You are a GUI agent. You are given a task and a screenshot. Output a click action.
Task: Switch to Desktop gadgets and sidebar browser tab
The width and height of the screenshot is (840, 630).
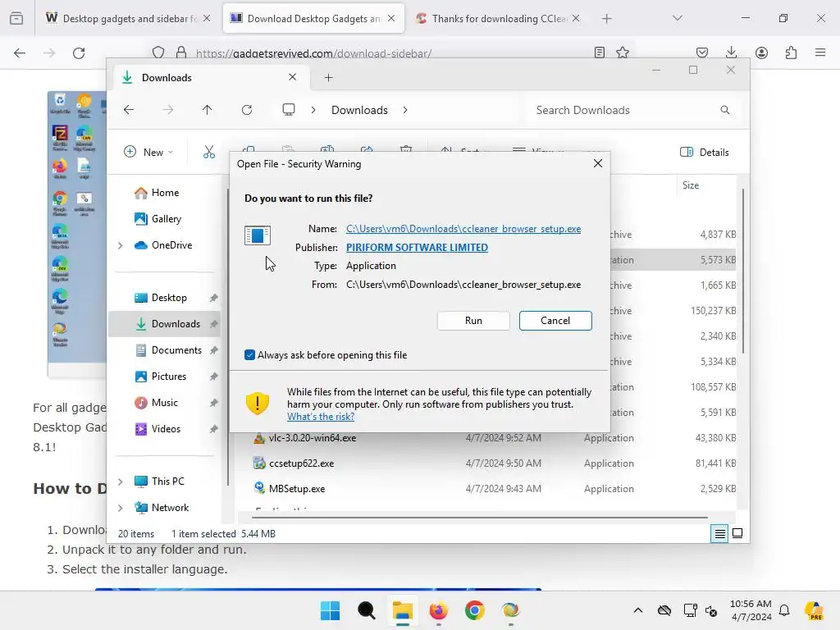[127, 19]
